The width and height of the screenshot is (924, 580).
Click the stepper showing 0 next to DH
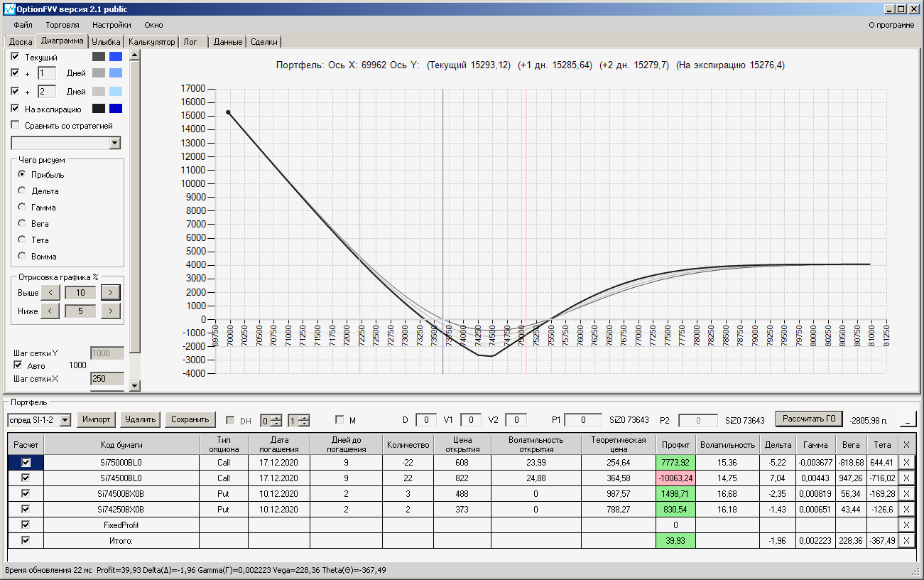[271, 420]
